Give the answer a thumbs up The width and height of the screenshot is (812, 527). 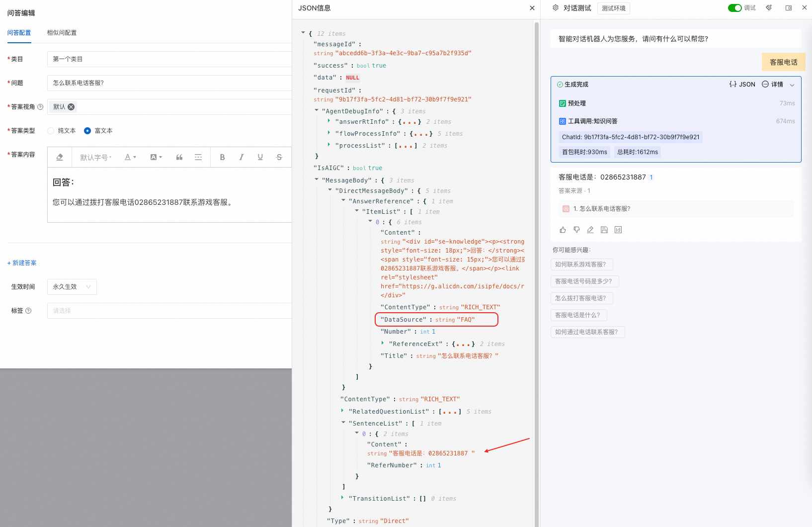point(563,230)
